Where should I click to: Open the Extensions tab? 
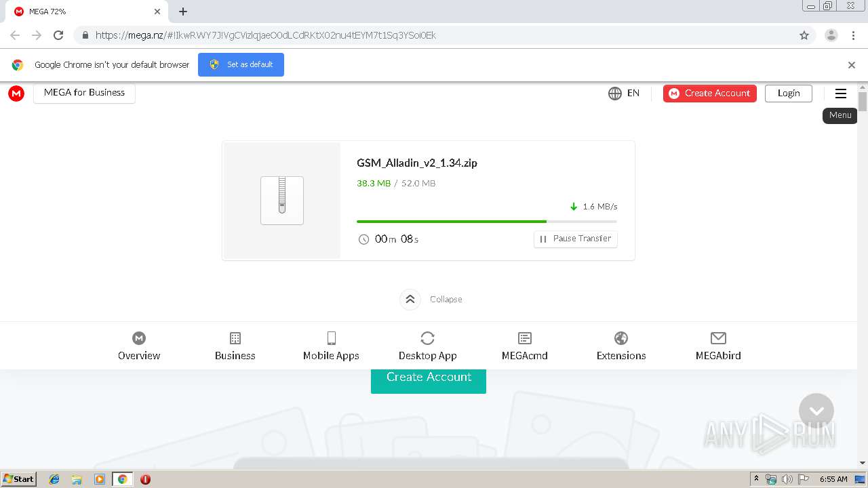click(x=621, y=346)
